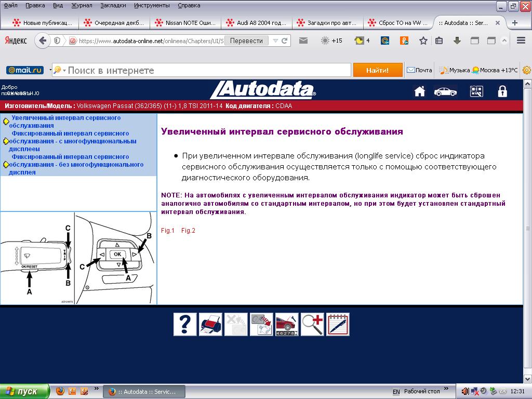532x399 pixels.
Task: Open the browser hamburger menu
Action: [521, 41]
